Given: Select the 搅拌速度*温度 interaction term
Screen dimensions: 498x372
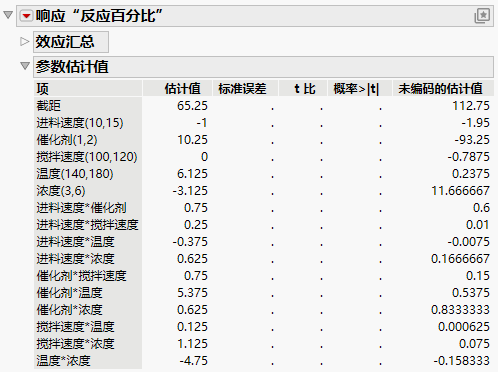Looking at the screenshot, I should (x=75, y=327).
